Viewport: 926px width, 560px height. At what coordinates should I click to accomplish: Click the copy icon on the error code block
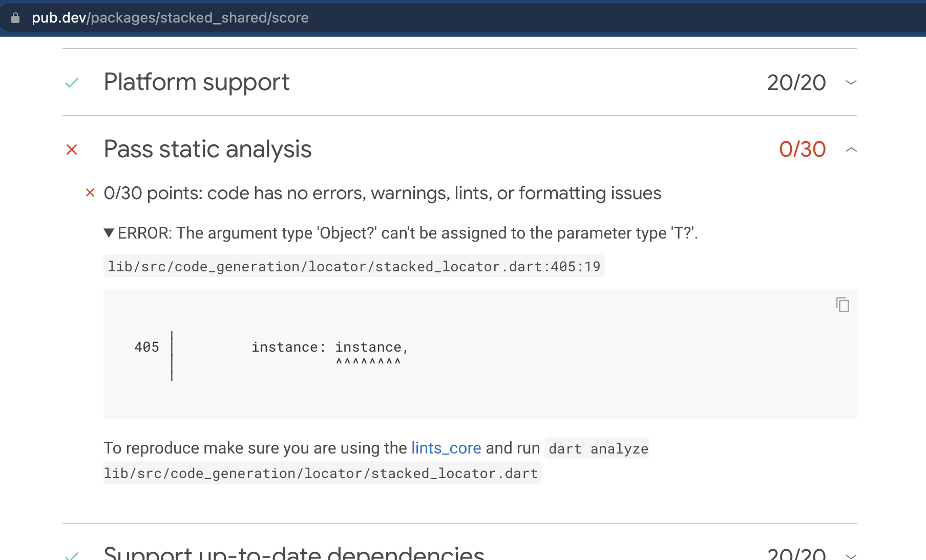pos(843,305)
